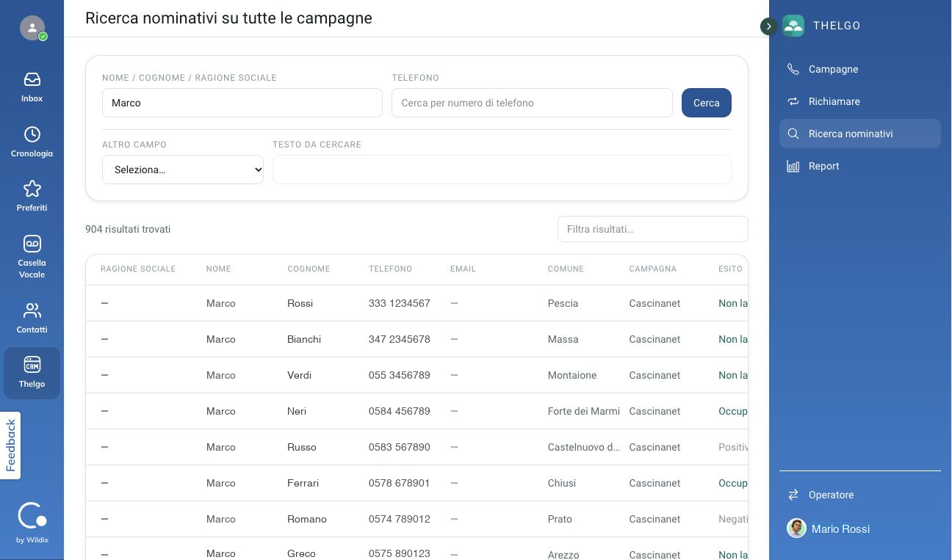Click the THELGO logo icon
This screenshot has height=560, width=952.
(x=793, y=26)
